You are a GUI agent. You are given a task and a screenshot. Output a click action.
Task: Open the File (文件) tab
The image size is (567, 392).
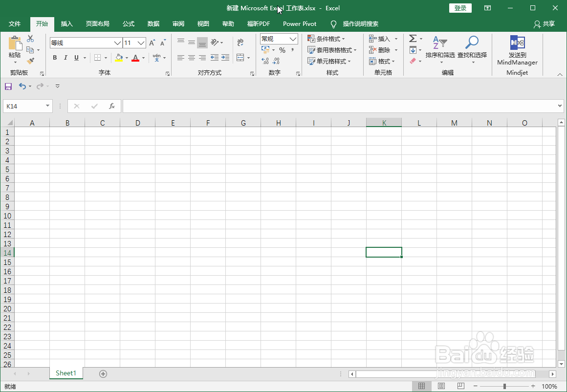tap(15, 24)
